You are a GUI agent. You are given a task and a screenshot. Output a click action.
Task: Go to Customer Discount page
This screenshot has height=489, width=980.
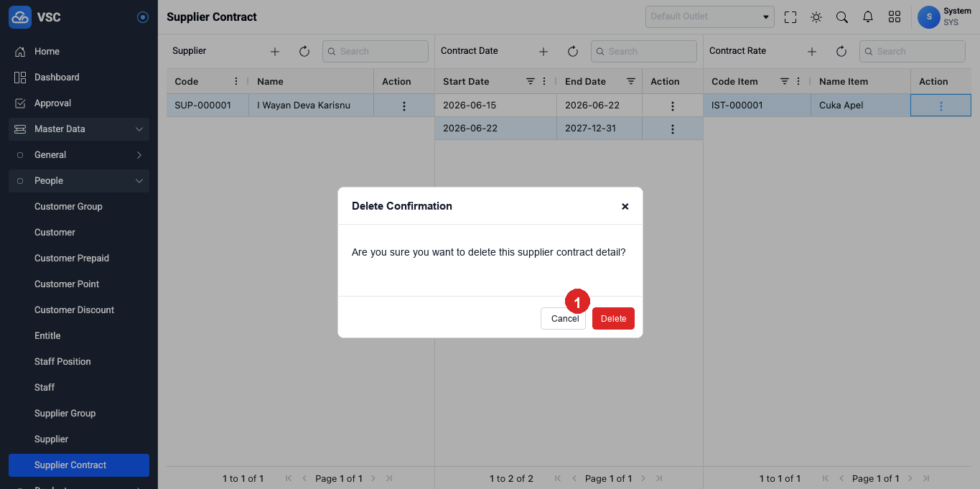click(79, 310)
